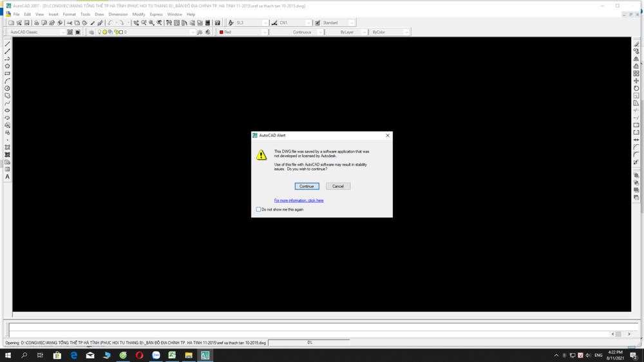Select the Spline tool
The image size is (644, 362).
pyautogui.click(x=7, y=103)
